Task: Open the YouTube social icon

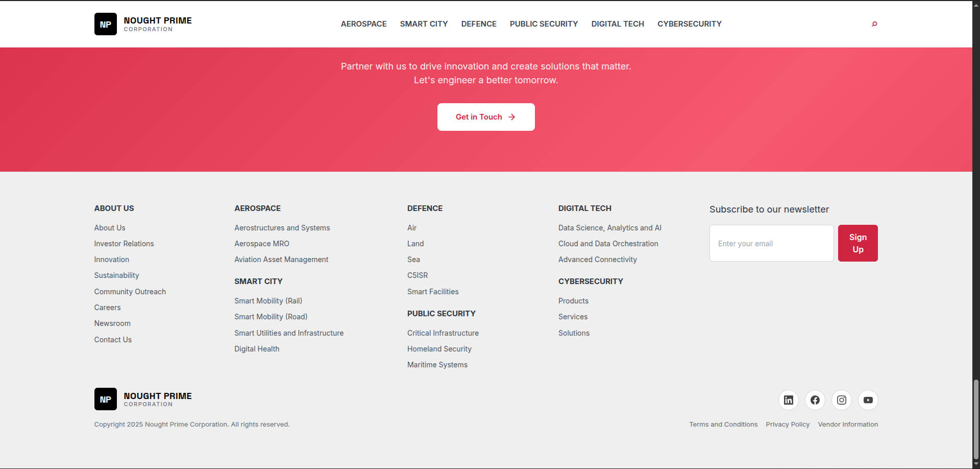Action: pos(868,400)
